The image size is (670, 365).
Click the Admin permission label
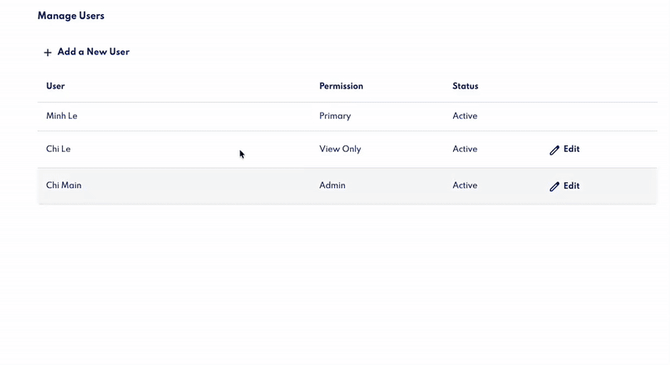[x=332, y=185]
